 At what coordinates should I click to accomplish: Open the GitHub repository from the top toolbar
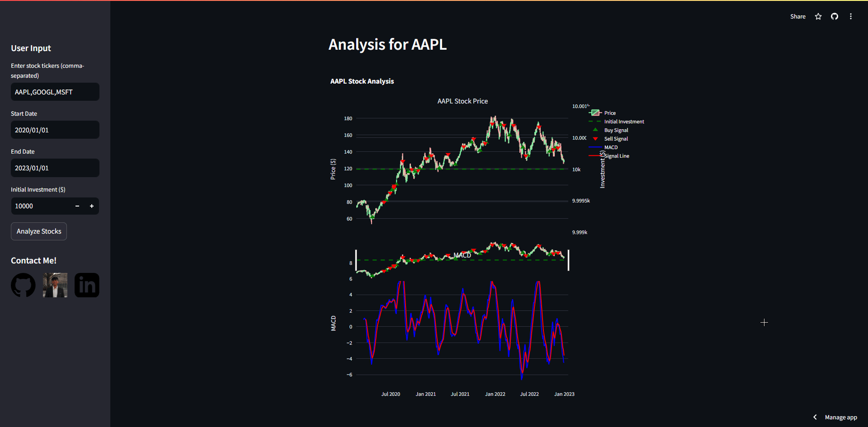pos(834,16)
